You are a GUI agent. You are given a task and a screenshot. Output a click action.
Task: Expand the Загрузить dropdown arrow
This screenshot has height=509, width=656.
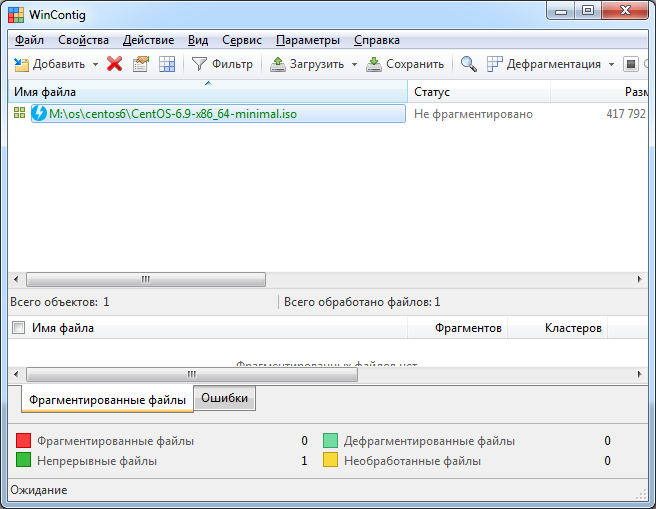(354, 64)
